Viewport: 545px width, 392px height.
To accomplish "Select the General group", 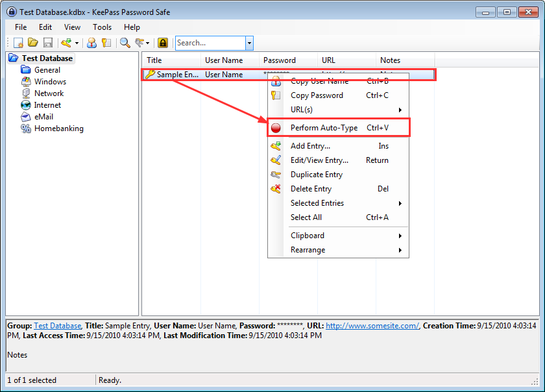I will (x=47, y=70).
